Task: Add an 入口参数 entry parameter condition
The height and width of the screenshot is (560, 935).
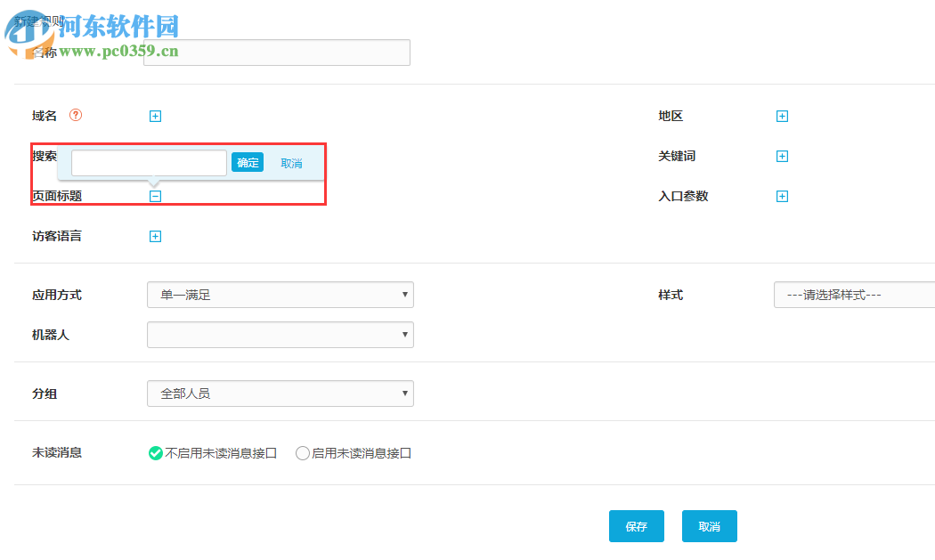Action: pos(782,196)
